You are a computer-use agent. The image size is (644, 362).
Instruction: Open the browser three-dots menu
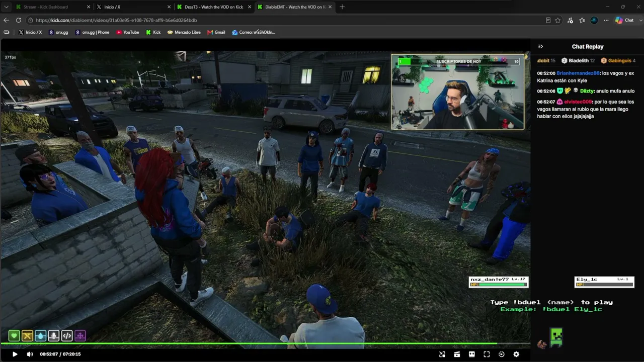[x=606, y=20]
